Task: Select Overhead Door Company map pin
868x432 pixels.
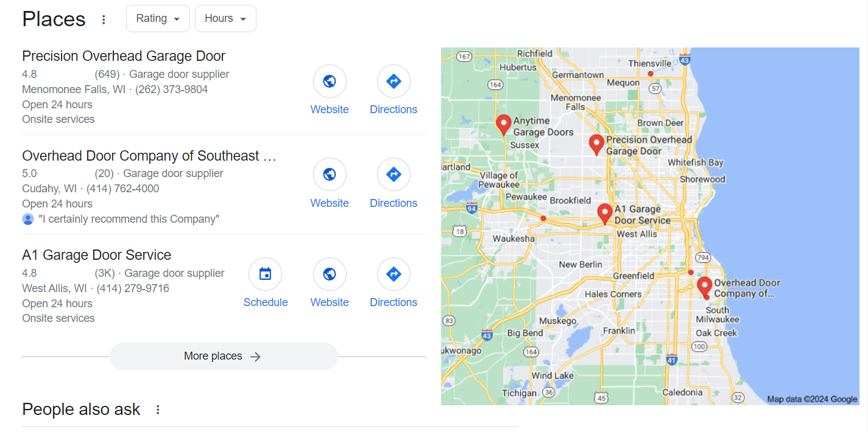Action: click(705, 287)
